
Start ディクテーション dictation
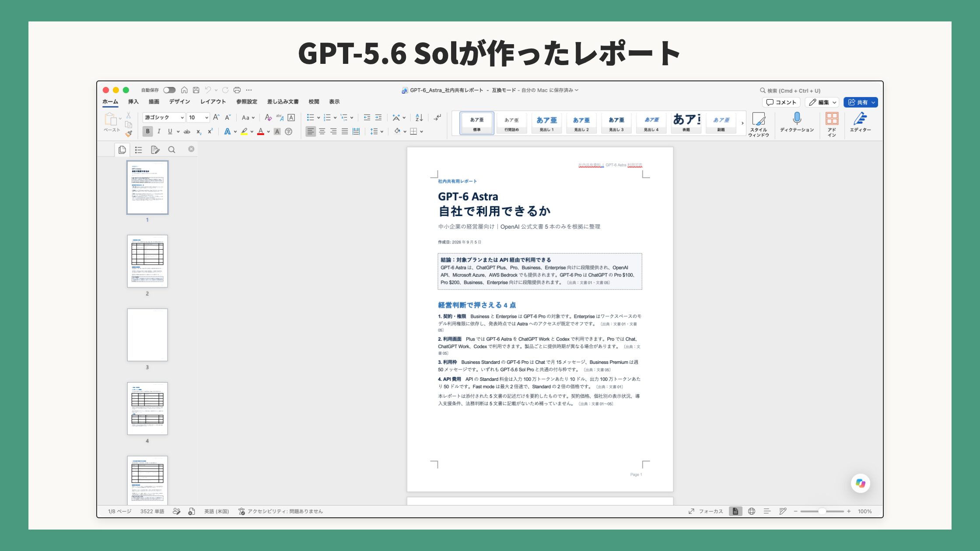coord(797,122)
